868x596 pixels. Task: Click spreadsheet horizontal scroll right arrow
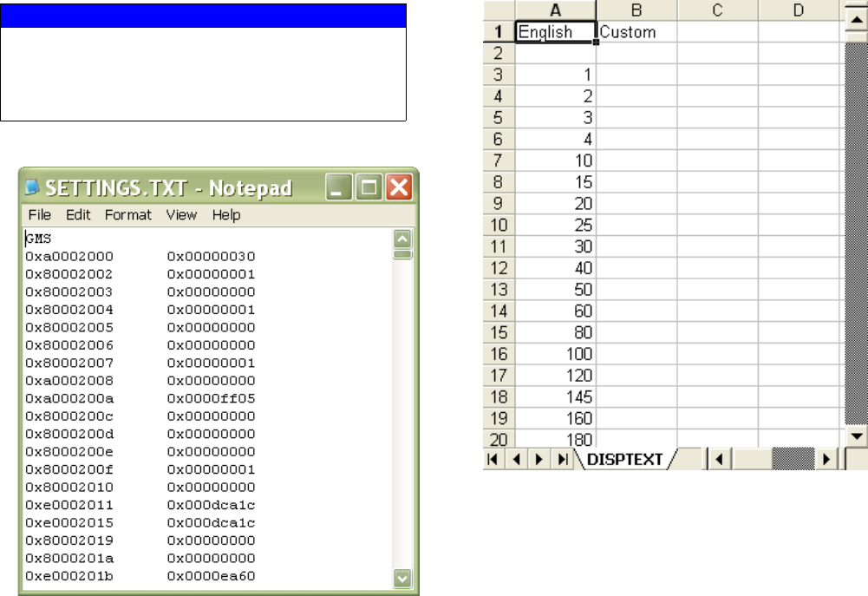tap(826, 459)
